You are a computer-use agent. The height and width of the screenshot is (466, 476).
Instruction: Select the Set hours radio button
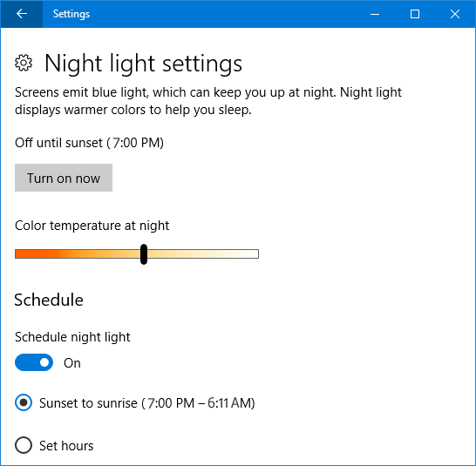tap(24, 445)
